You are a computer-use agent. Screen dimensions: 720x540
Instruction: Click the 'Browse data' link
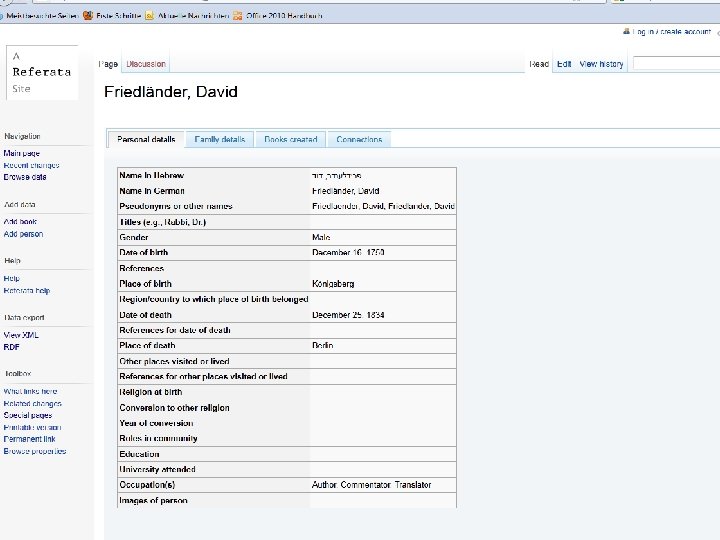[x=25, y=177]
